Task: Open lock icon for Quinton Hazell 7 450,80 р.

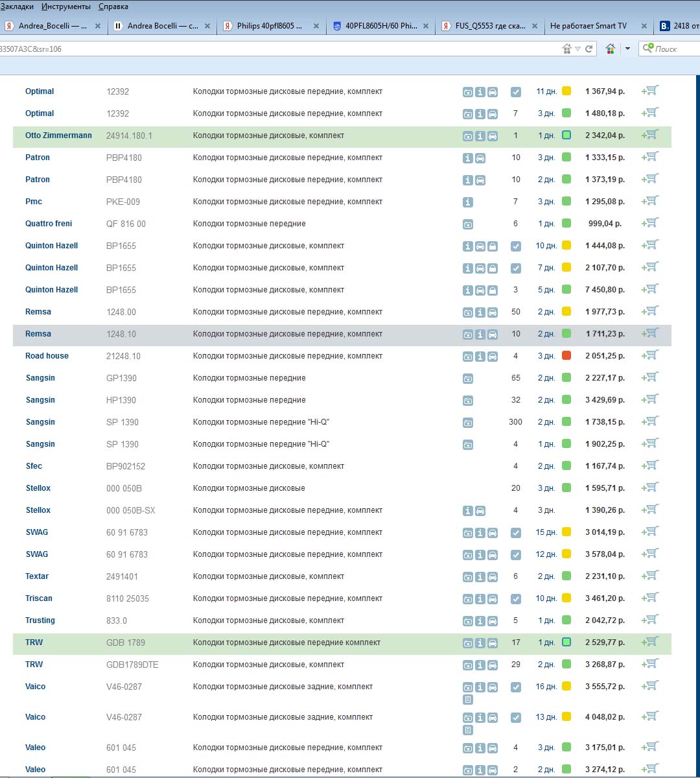Action: pos(493,290)
